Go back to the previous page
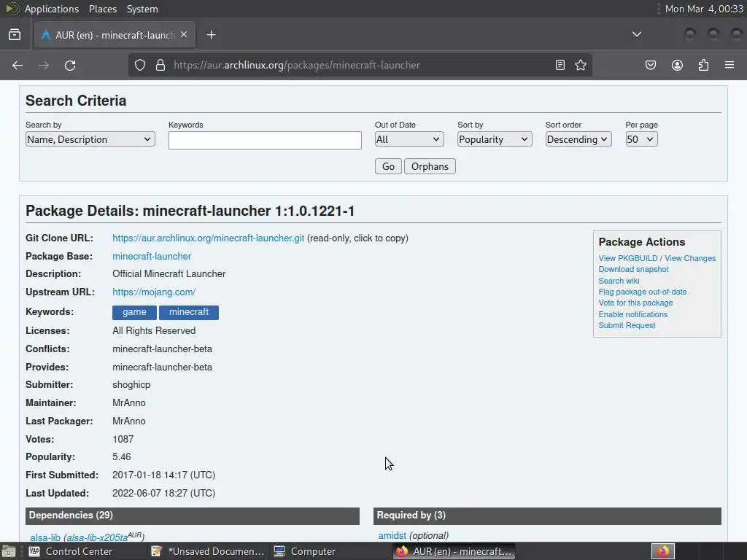The width and height of the screenshot is (747, 560). click(x=18, y=65)
